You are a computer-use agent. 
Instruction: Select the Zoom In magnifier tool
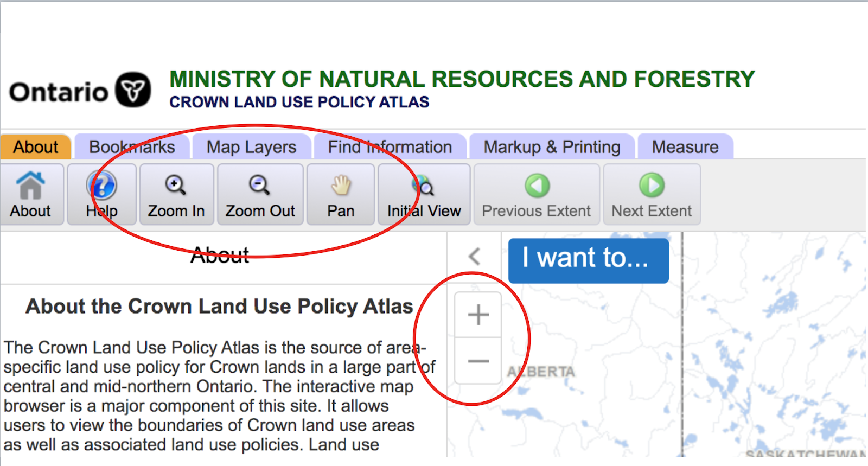pos(176,194)
